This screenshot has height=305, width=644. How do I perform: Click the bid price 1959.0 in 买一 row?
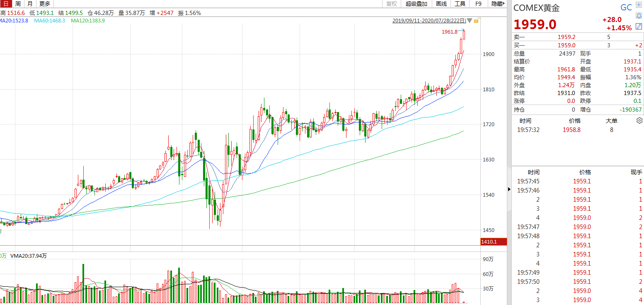coord(567,45)
